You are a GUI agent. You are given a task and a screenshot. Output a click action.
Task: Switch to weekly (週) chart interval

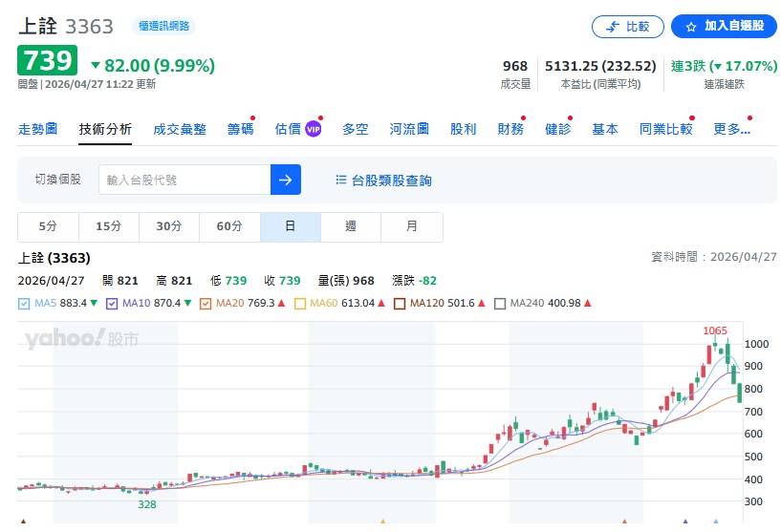point(351,226)
